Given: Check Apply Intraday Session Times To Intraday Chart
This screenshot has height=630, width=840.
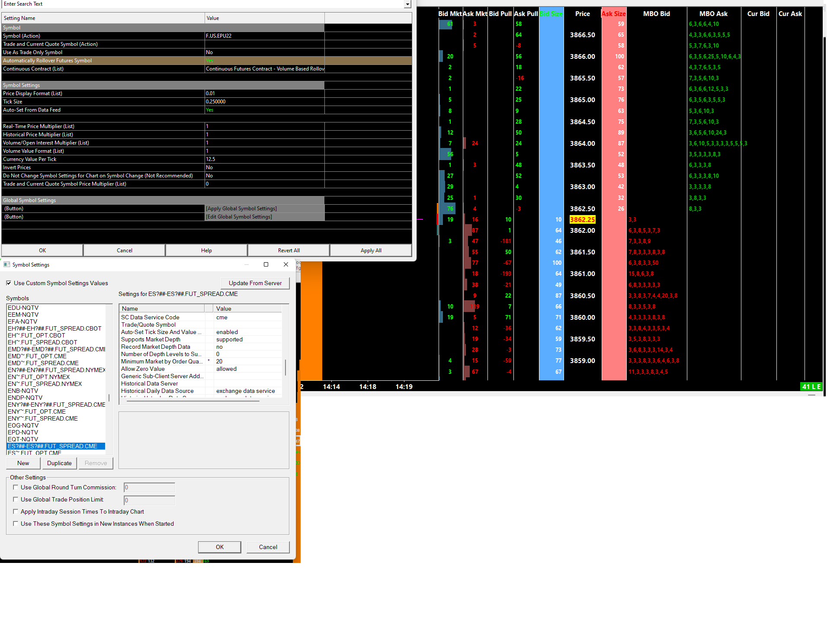Looking at the screenshot, I should pyautogui.click(x=16, y=511).
